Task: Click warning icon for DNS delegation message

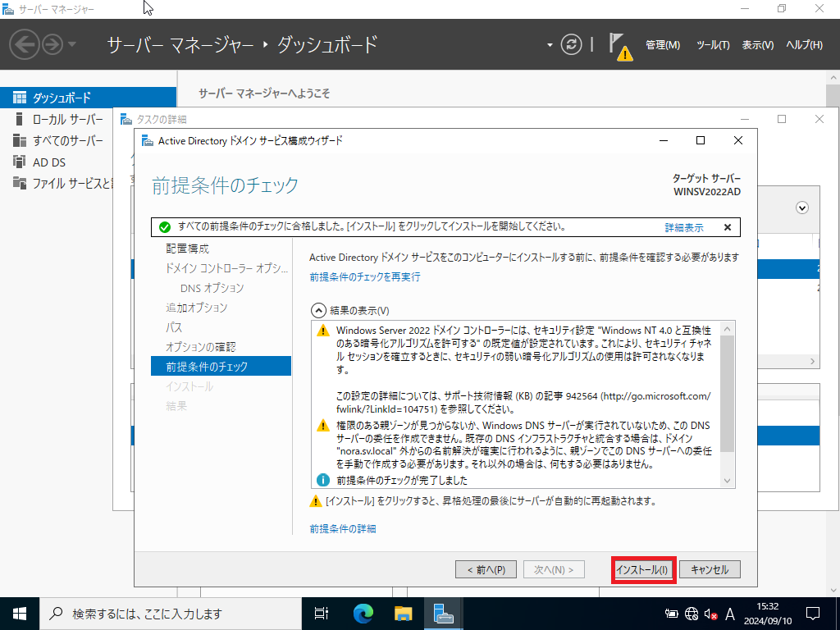Action: point(323,426)
